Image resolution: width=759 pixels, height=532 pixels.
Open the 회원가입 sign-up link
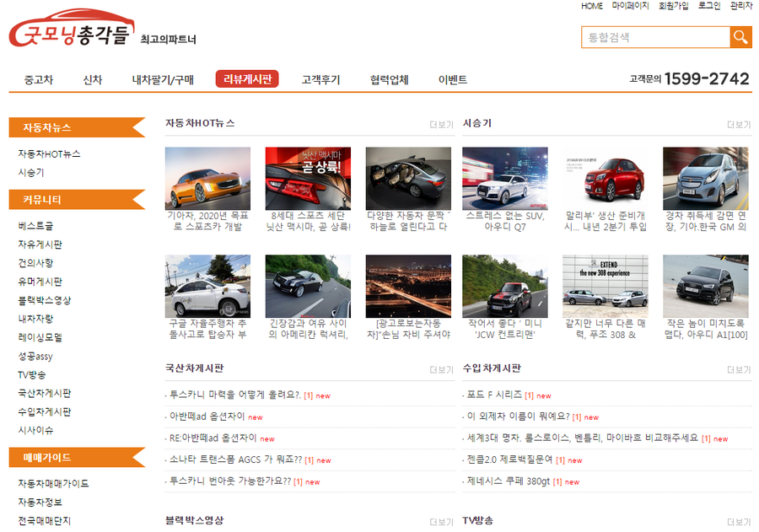tap(673, 6)
